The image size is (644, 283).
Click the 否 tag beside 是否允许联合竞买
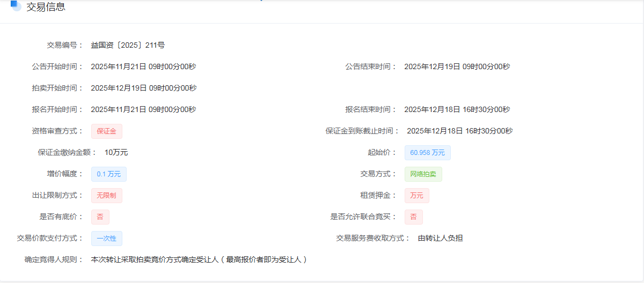(x=413, y=217)
